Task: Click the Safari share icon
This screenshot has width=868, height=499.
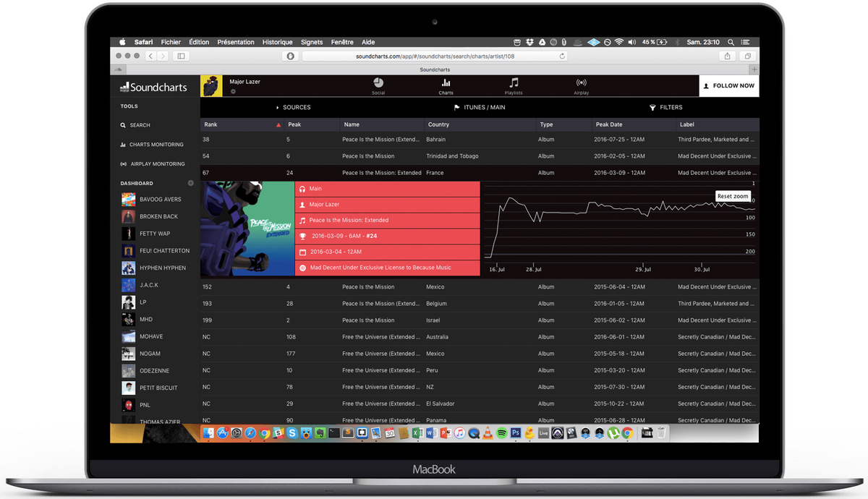Action: pos(727,56)
